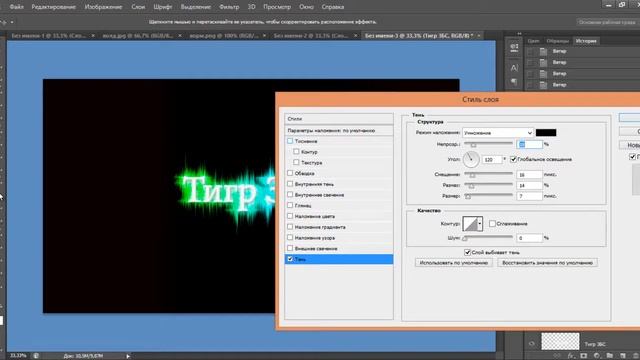Enable the Внешнее свечение checkbox

click(290, 248)
